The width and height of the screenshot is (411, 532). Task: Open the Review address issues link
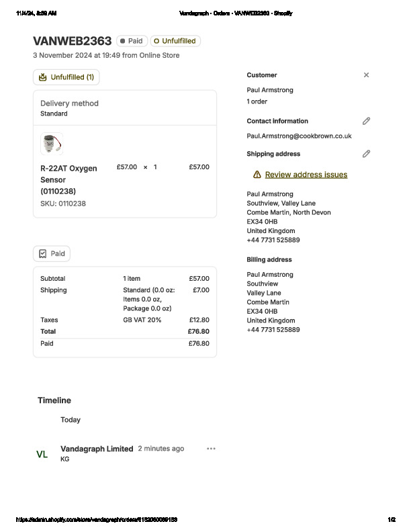tap(306, 175)
